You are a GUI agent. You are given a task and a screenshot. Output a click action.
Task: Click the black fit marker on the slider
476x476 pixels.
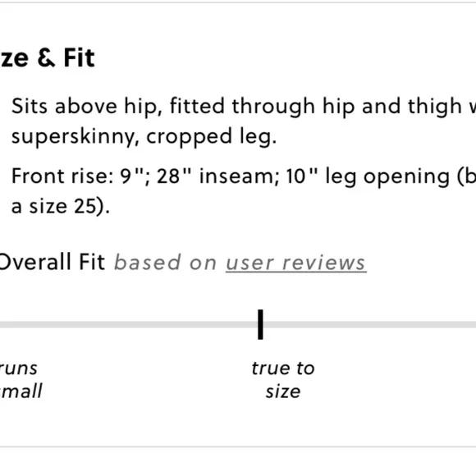click(x=260, y=324)
